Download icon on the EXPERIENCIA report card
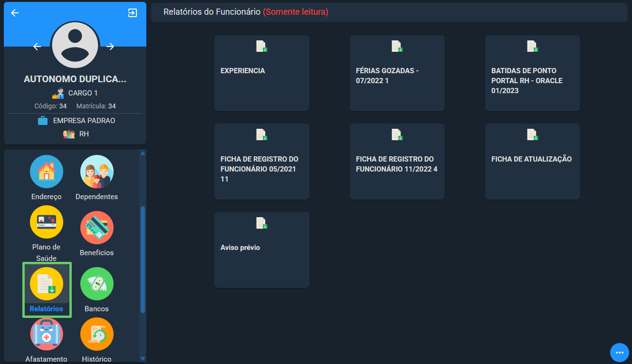Image resolution: width=632 pixels, height=364 pixels. tap(262, 47)
